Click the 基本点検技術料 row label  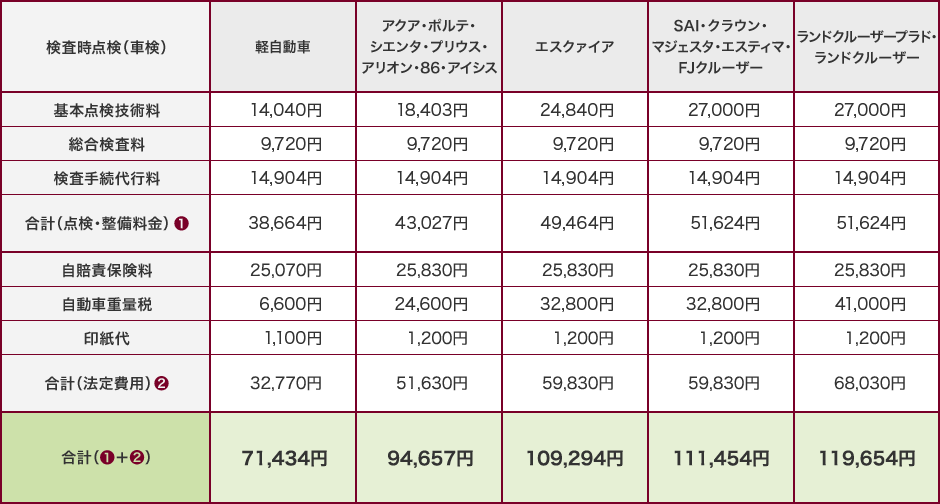pyautogui.click(x=106, y=110)
